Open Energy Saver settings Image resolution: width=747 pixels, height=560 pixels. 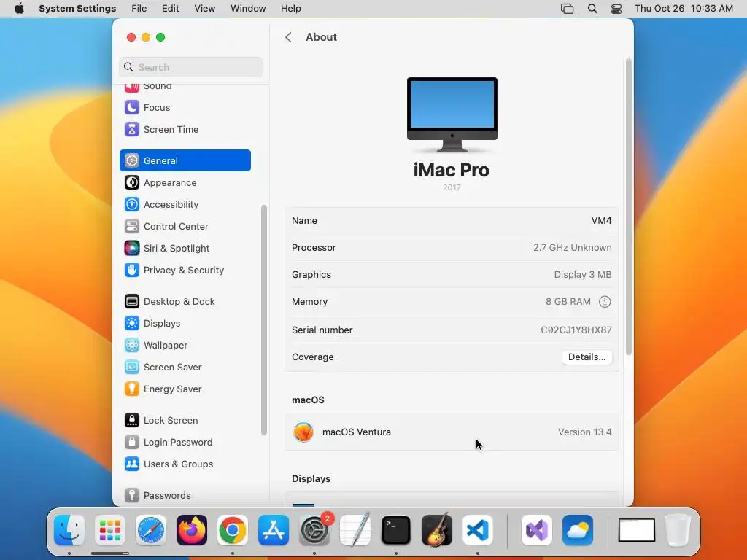click(185, 389)
